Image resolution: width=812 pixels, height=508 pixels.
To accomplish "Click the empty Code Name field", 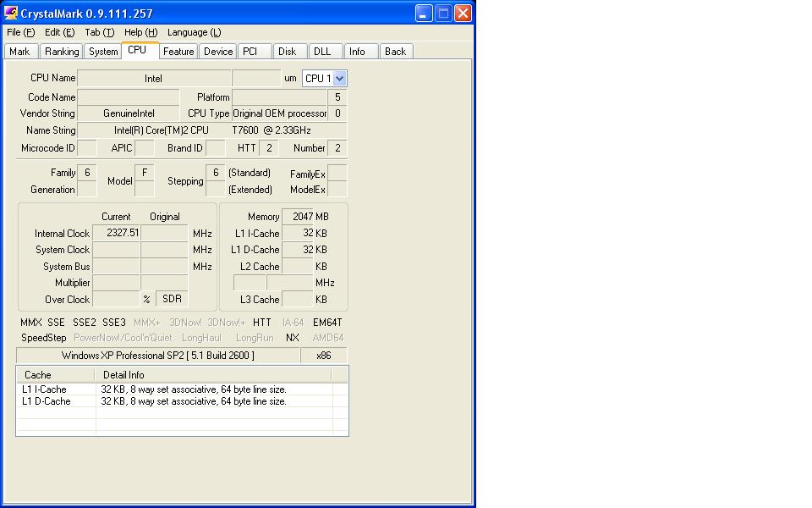I will 129,97.
